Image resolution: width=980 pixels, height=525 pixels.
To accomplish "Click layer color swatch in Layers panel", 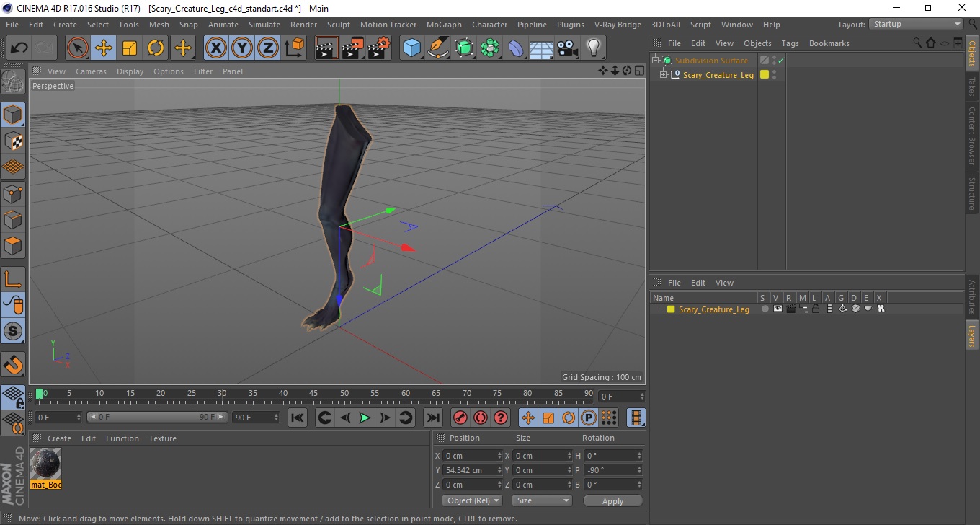I will pos(670,309).
